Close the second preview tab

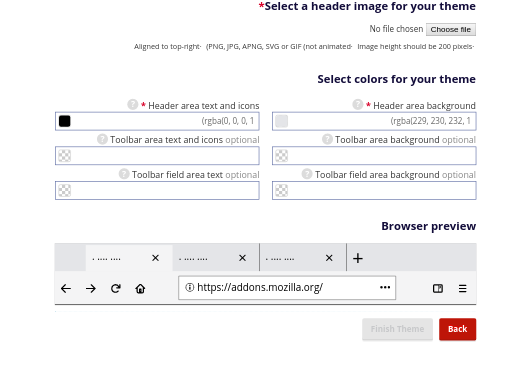[242, 258]
